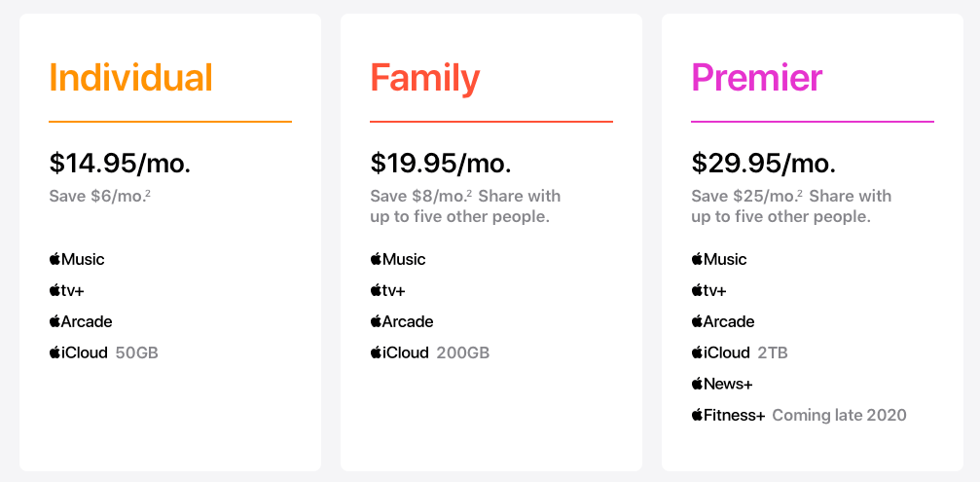Click the Apple Arcade logo in Premier plan
Screen dimensions: 980x482
tap(723, 321)
